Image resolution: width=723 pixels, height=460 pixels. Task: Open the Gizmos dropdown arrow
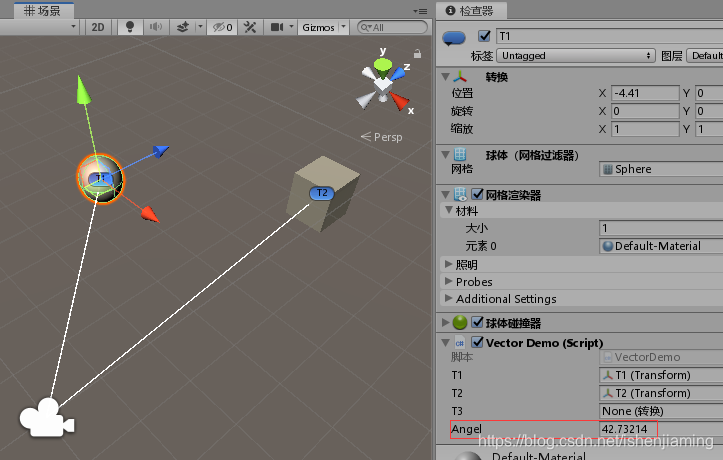pyautogui.click(x=343, y=27)
